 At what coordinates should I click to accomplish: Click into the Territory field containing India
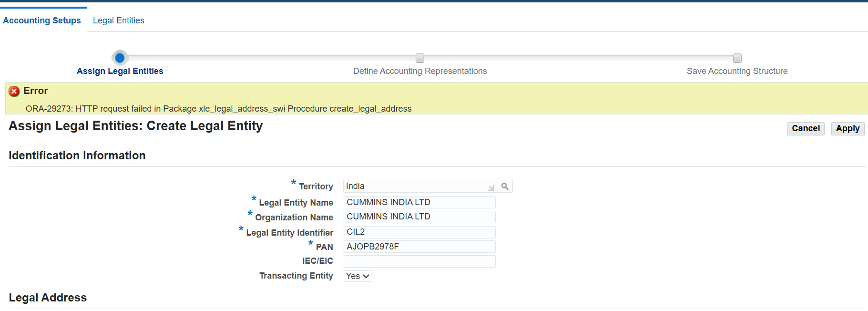pos(415,186)
